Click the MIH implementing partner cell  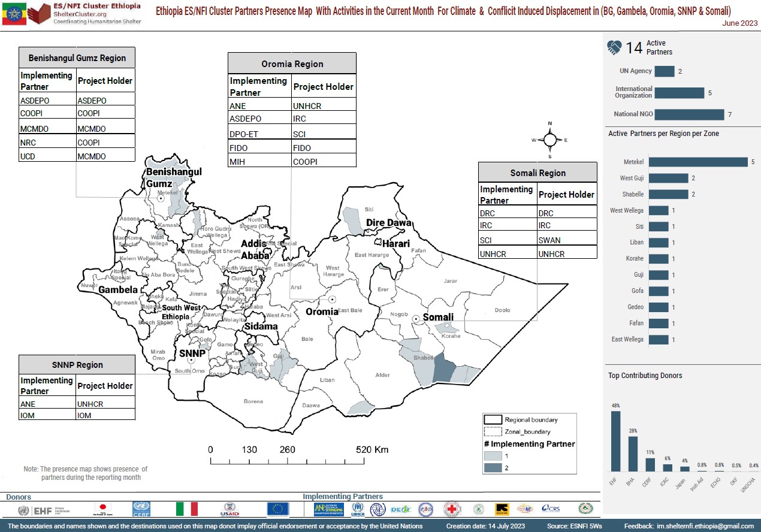(x=260, y=162)
